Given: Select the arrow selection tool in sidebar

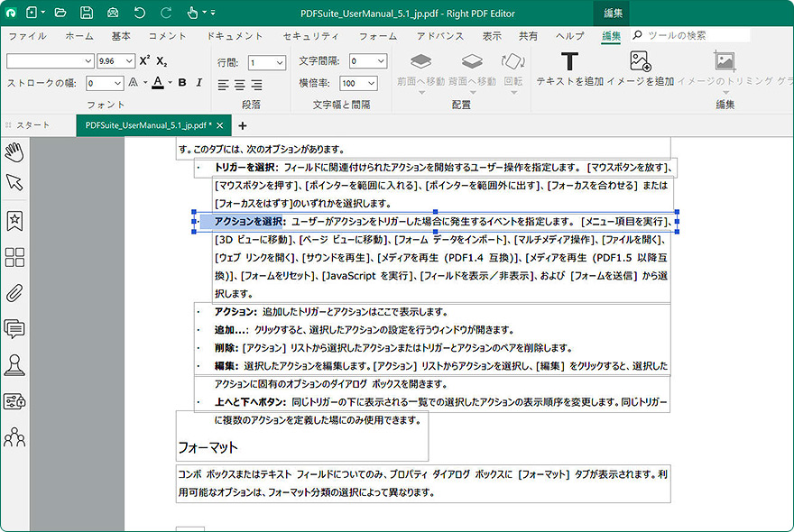Looking at the screenshot, I should click(14, 182).
